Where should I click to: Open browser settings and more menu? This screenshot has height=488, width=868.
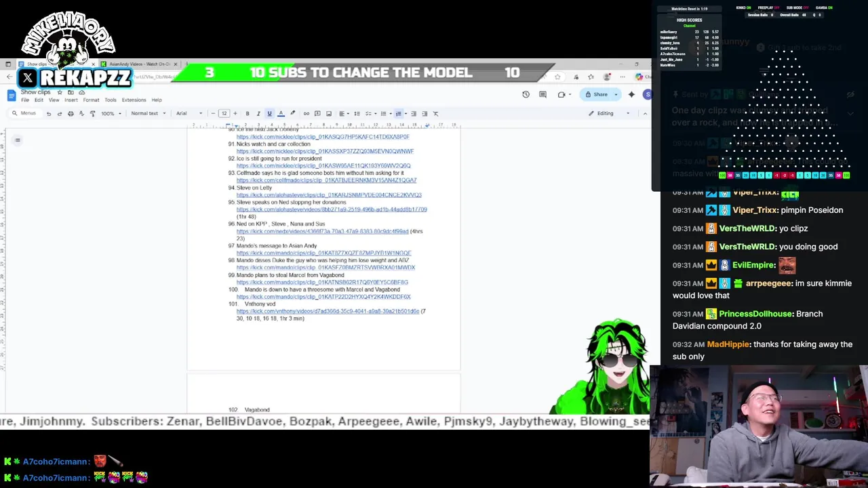[623, 77]
